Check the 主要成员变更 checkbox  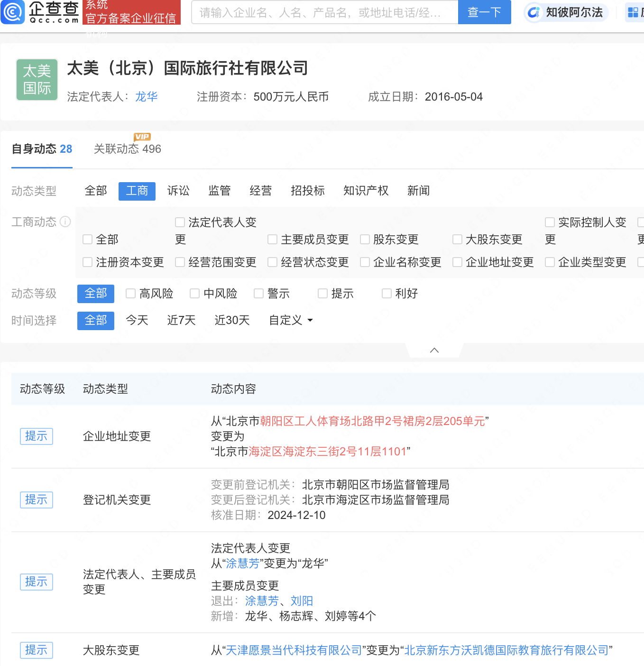pos(272,240)
